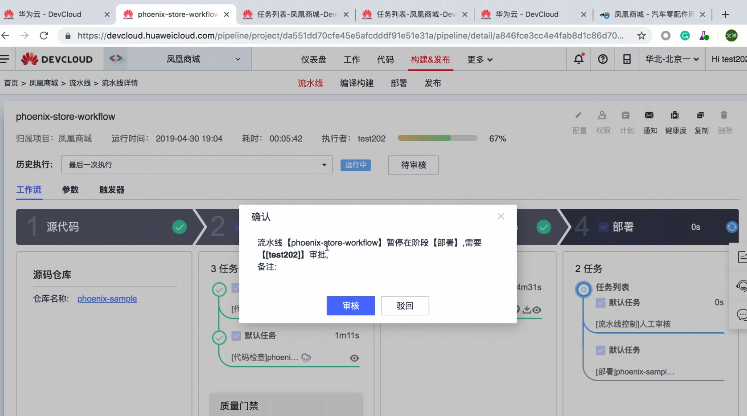The height and width of the screenshot is (416, 747).
Task: Go back with the browser back arrow
Action: point(5,35)
